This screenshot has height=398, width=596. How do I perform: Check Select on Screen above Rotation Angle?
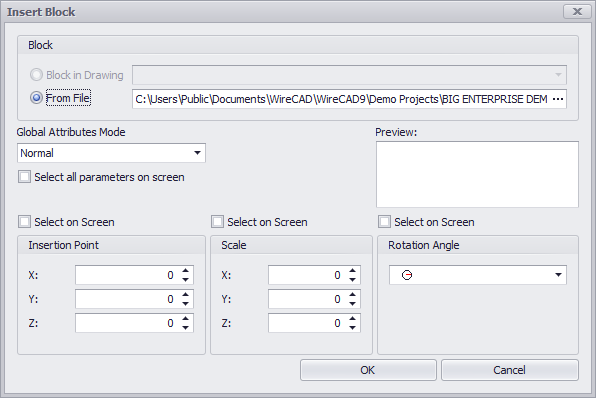coord(384,222)
